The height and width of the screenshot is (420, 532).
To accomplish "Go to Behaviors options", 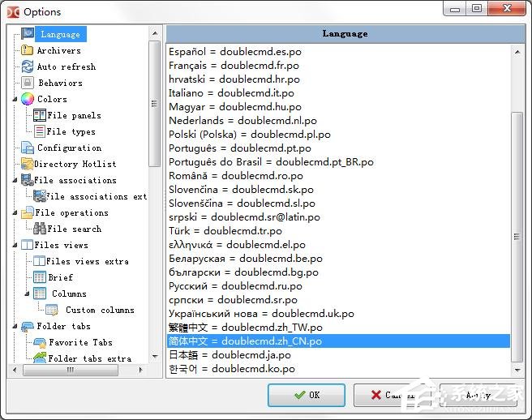I will coord(60,84).
